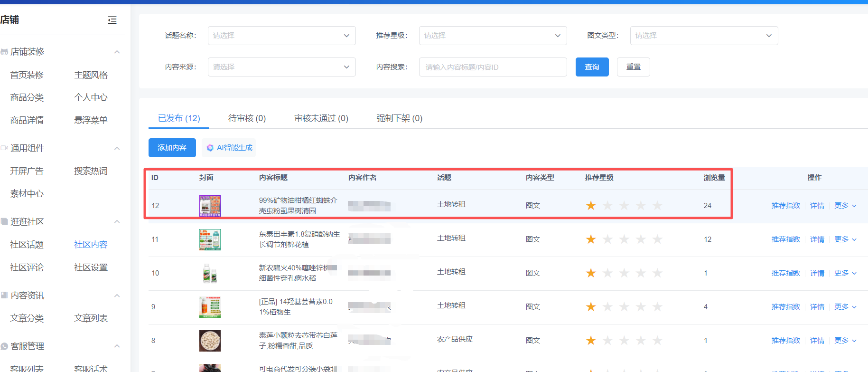Click the 客服管理 chat icon in sidebar
This screenshot has width=868, height=372.
4,346
